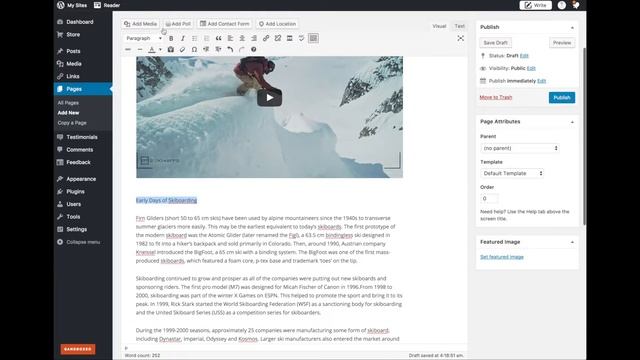Screen dimensions: 640x360
Task: Open Plugins in sidebar
Action: pos(75,192)
